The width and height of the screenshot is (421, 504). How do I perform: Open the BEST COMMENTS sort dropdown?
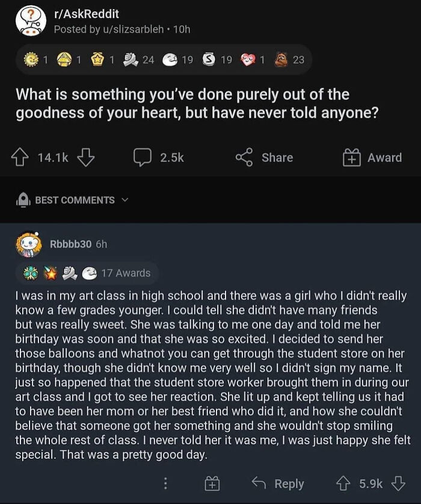[125, 201]
